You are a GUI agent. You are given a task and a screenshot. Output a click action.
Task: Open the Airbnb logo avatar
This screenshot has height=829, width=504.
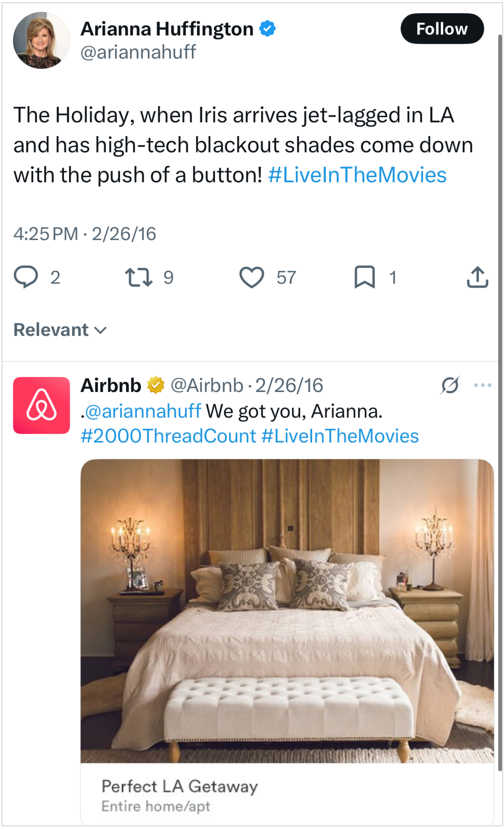pyautogui.click(x=41, y=405)
